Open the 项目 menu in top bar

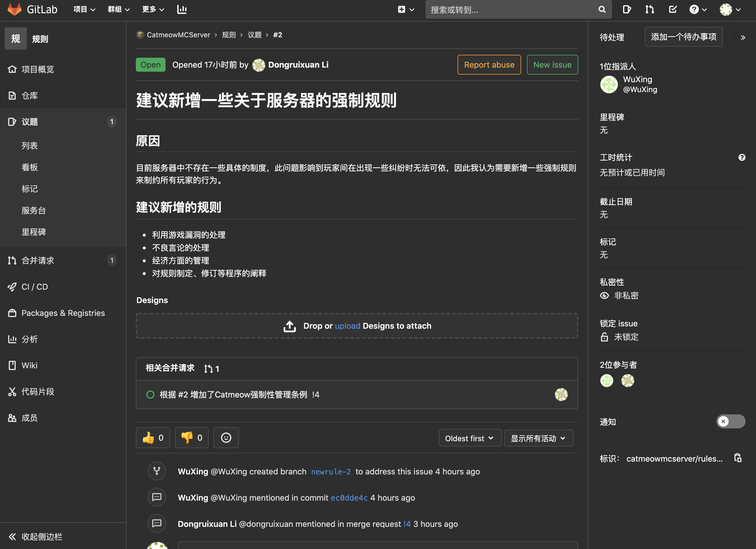tap(84, 9)
